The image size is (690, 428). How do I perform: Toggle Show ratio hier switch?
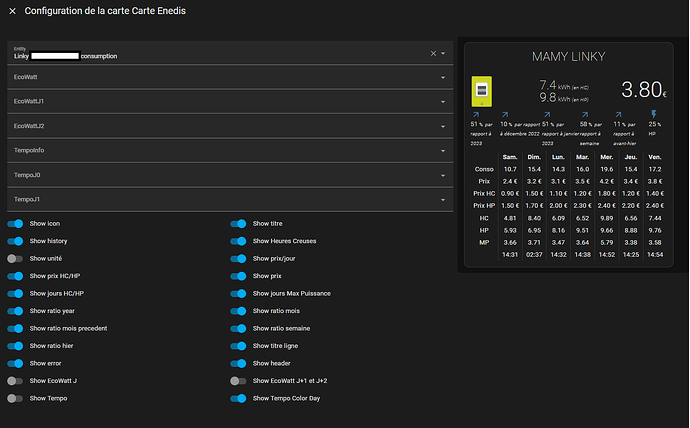point(15,346)
